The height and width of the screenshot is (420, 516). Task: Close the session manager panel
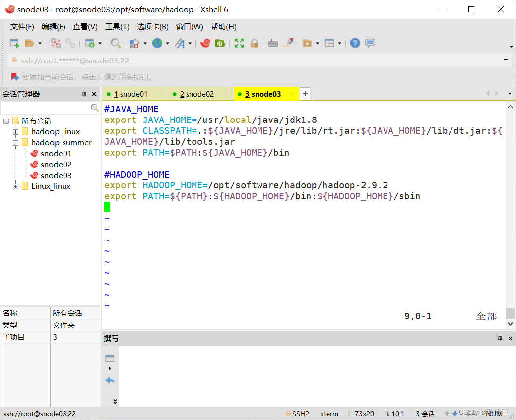[x=94, y=94]
